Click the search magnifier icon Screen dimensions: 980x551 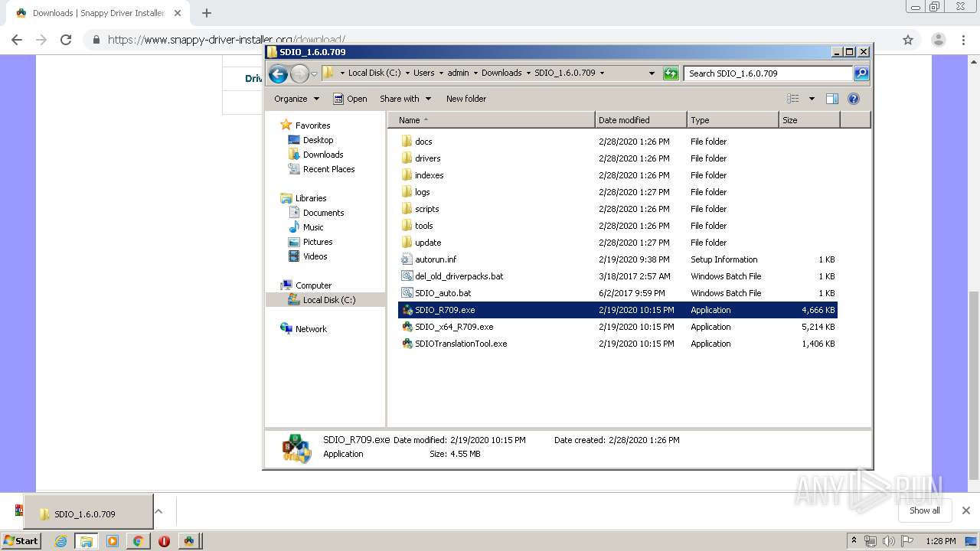pos(861,73)
